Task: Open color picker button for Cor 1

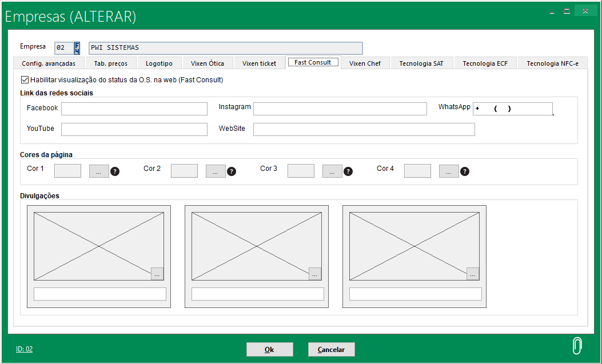Action: point(99,171)
